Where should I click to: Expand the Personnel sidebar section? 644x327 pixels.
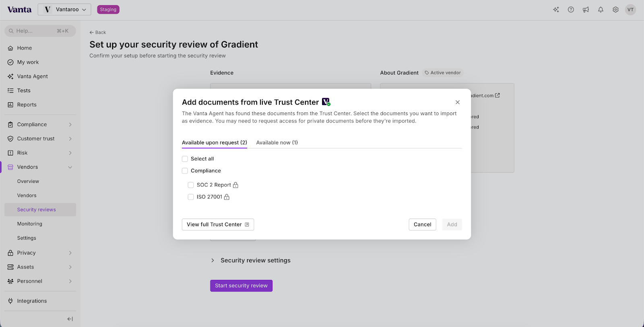[x=70, y=281]
